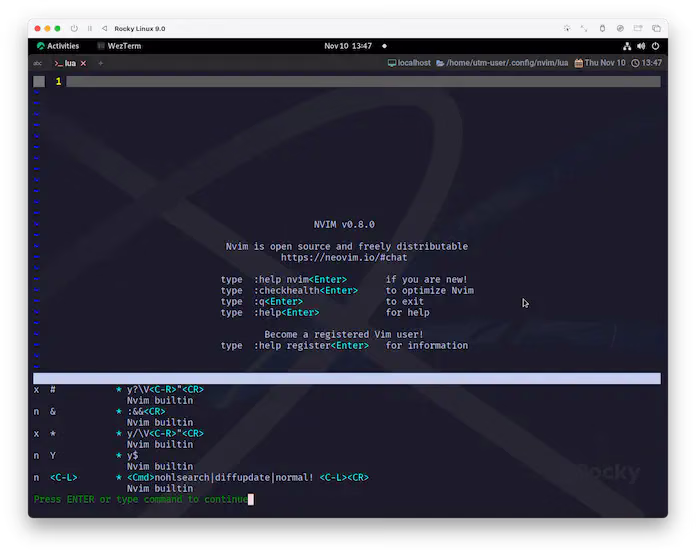
Task: Click the UTM resize display arrows icon
Action: pos(584,28)
